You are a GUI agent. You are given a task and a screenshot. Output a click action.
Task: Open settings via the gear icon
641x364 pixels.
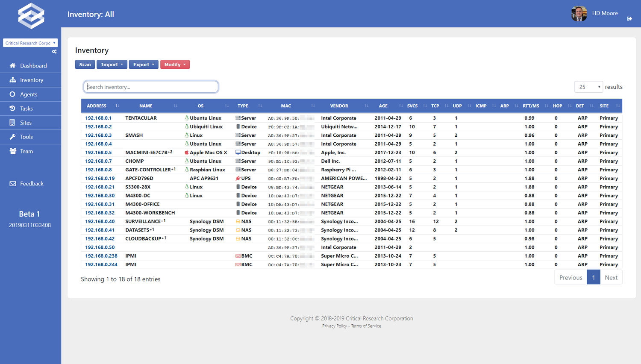[x=54, y=51]
